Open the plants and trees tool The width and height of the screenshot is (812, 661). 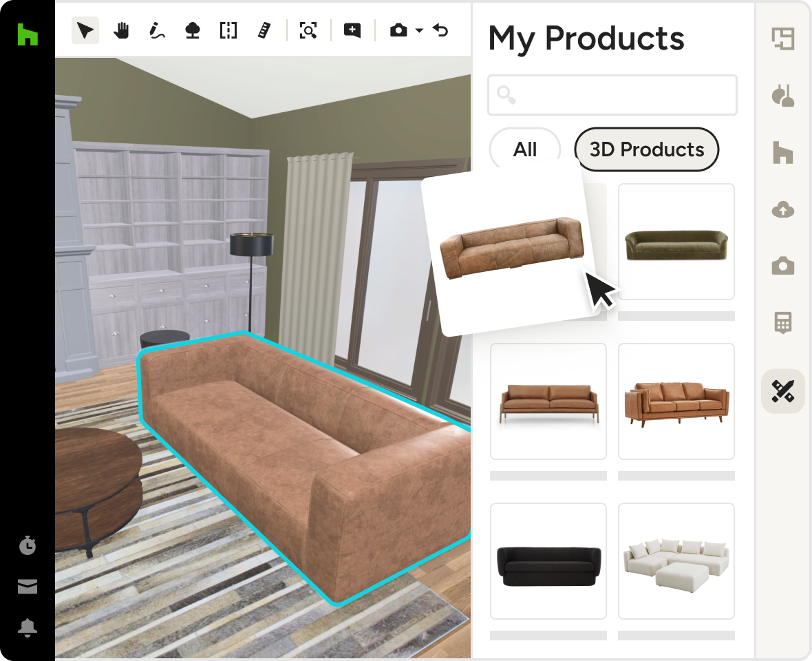pyautogui.click(x=193, y=30)
